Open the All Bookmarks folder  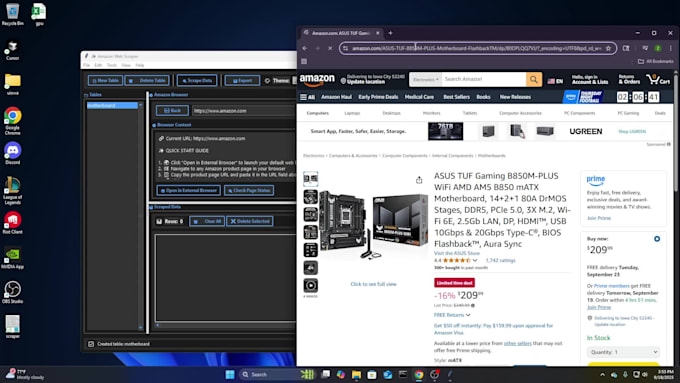coord(655,61)
